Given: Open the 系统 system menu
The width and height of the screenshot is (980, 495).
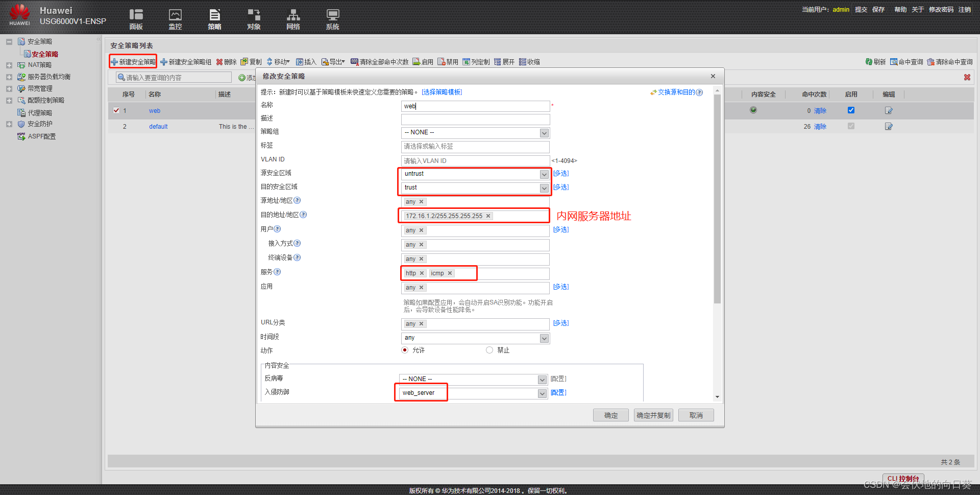Looking at the screenshot, I should pos(332,19).
